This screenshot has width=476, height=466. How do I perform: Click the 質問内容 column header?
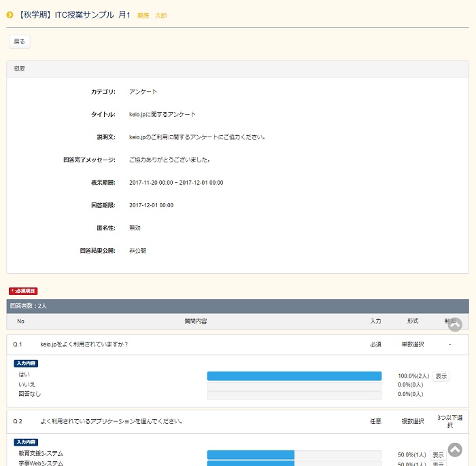[196, 321]
